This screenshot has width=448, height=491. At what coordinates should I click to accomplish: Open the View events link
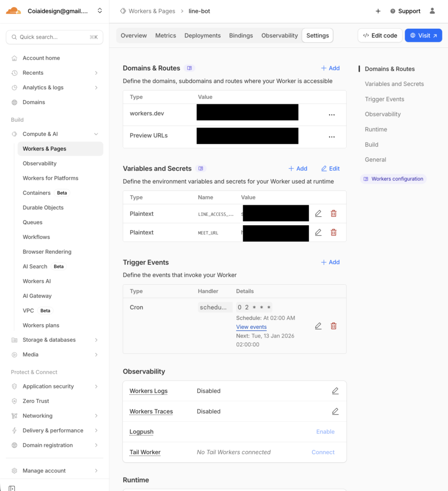[251, 327]
